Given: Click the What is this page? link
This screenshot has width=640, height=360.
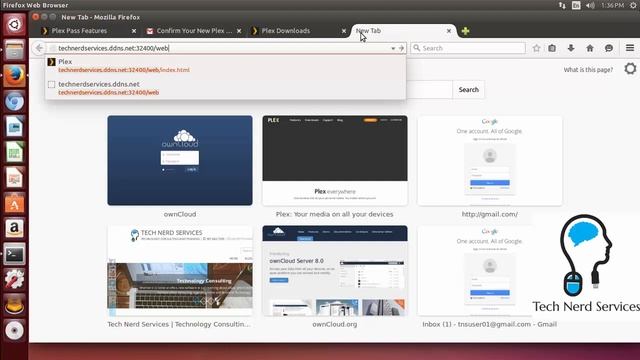Looking at the screenshot, I should 588,70.
